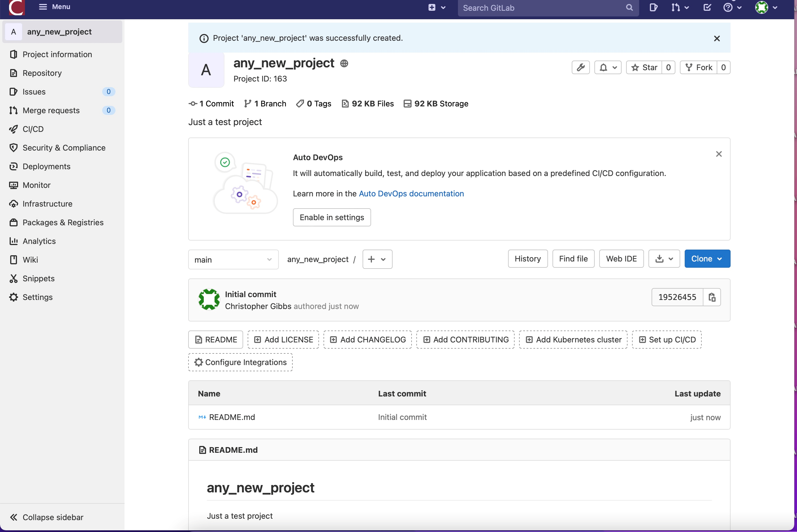Open the Set up CI/CD shortcut

click(x=667, y=340)
